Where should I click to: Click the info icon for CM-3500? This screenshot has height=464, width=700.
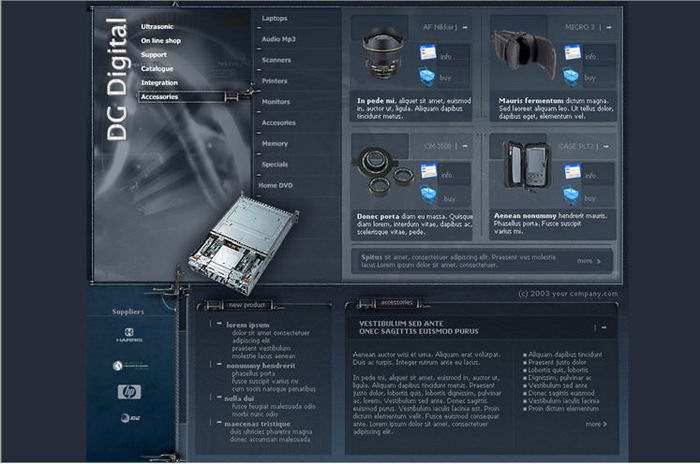tap(428, 171)
